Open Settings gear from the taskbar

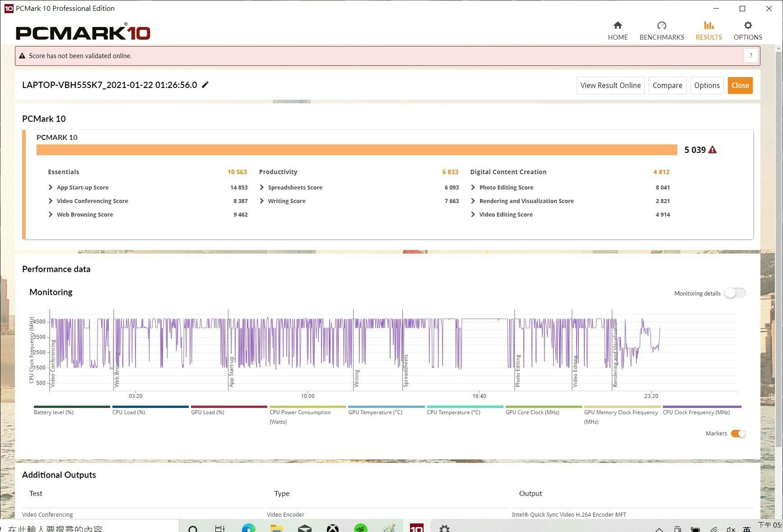tap(444, 528)
